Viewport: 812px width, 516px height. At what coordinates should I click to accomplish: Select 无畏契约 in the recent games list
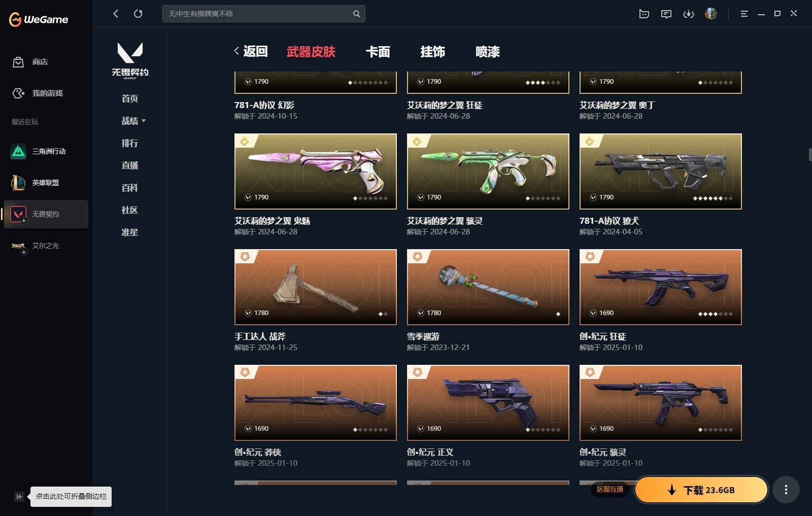coord(46,214)
